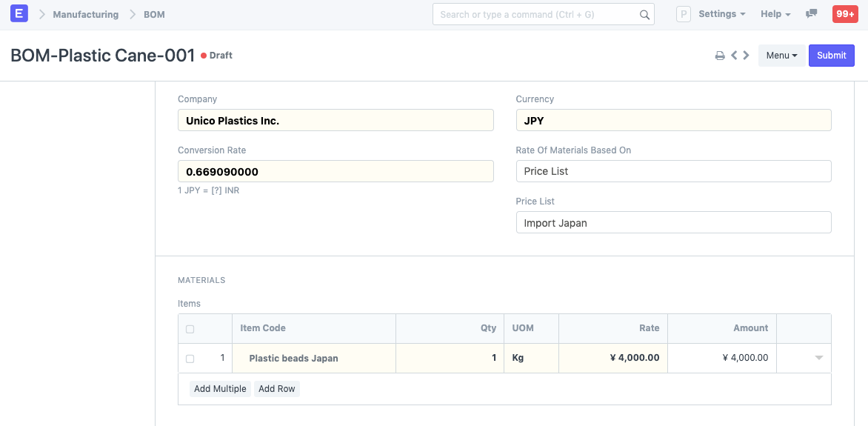Check the Plastic beads Japan row checkbox
The image size is (868, 426).
(x=190, y=359)
